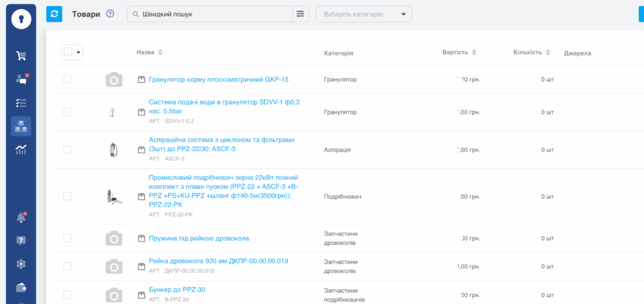Click the blue refresh button
644x304 pixels.
point(54,14)
